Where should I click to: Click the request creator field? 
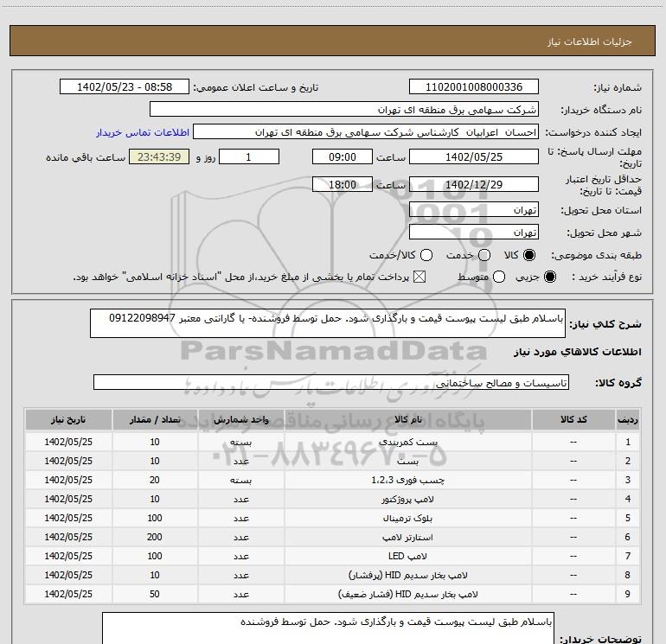pos(366,132)
